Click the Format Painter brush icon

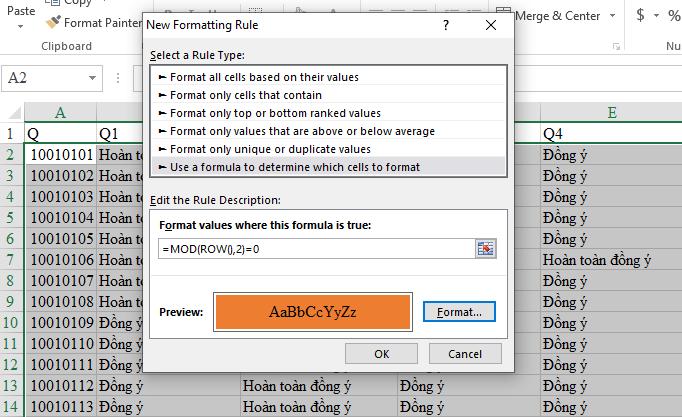53,23
